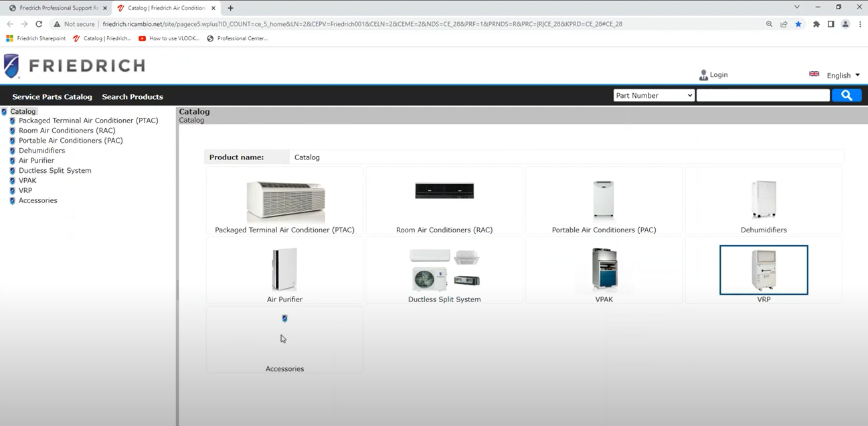Viewport: 868px width, 426px height.
Task: Select Packaged Terminal Air Conditioner (PTAC) in tree
Action: pos(88,121)
